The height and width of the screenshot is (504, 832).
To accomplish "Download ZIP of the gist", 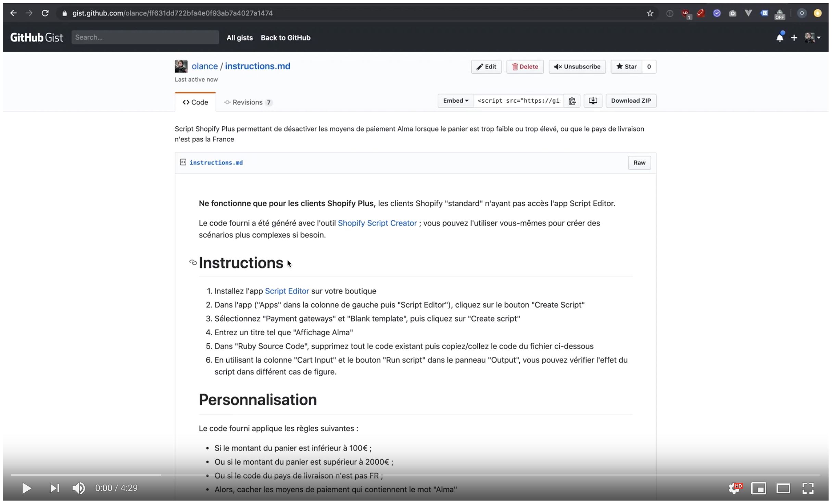I will pos(631,101).
